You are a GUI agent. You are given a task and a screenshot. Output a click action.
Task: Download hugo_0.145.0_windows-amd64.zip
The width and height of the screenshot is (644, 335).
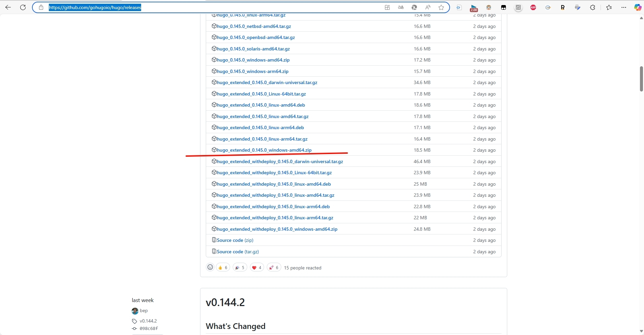pyautogui.click(x=253, y=60)
